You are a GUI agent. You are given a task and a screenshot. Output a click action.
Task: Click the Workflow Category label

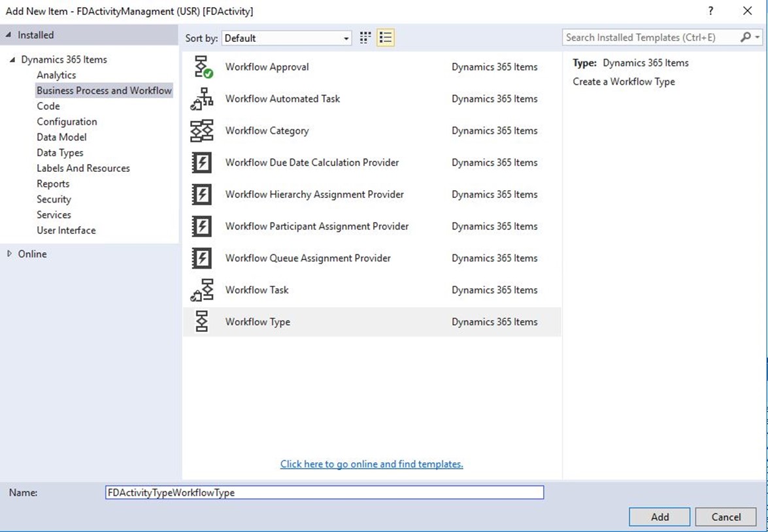267,131
